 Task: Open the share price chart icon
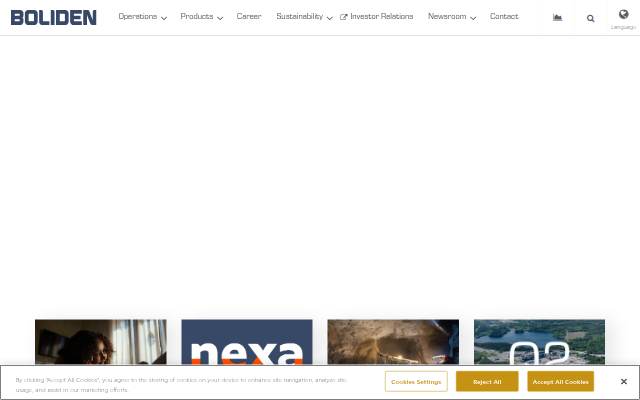coord(557,17)
